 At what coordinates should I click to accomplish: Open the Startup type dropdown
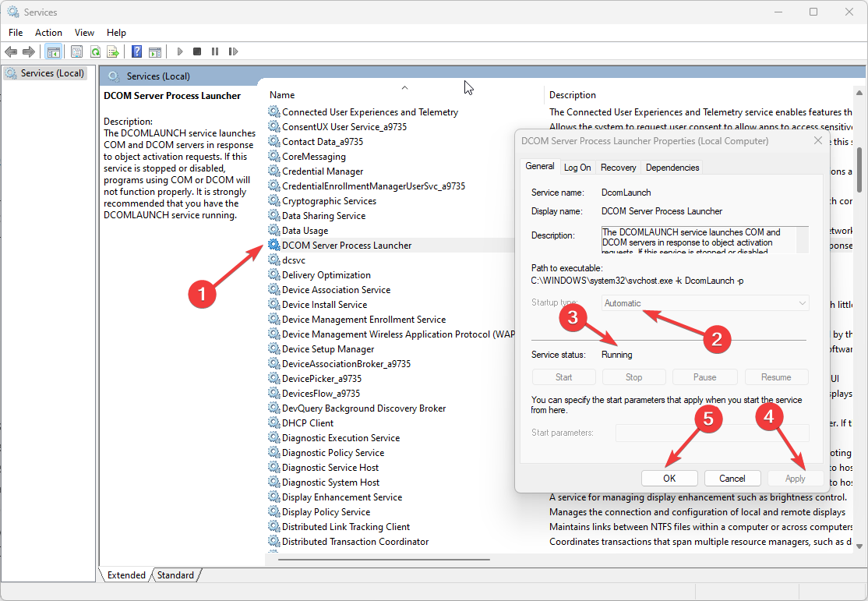705,303
